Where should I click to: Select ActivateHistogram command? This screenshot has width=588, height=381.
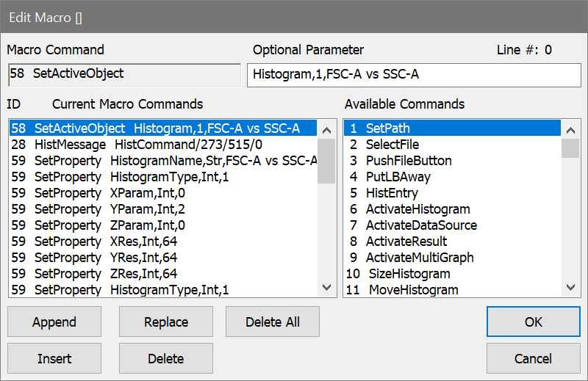click(x=417, y=209)
